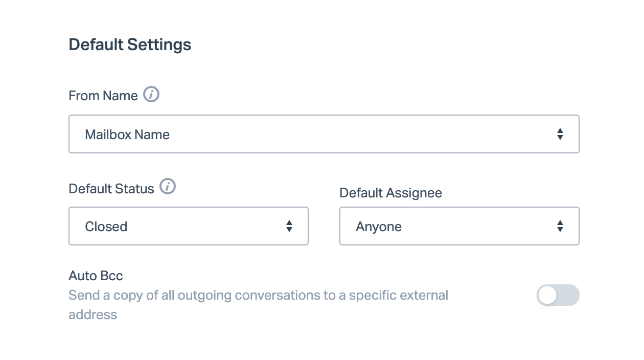Click the 'Auto Bcc' setting label

pyautogui.click(x=96, y=276)
